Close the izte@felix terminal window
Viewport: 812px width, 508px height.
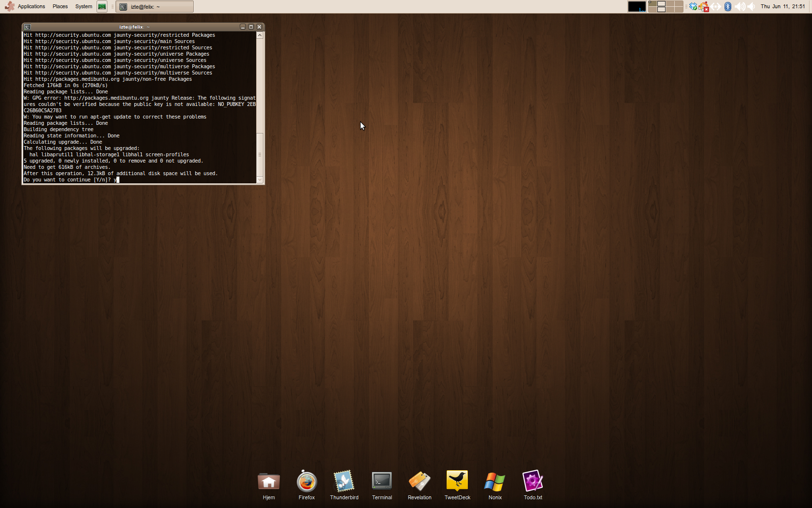click(260, 27)
